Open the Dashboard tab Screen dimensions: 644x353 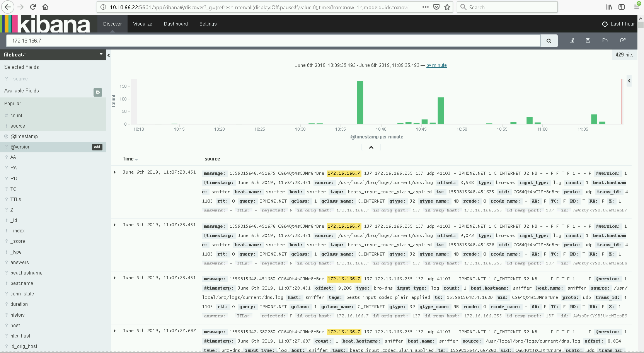[175, 24]
